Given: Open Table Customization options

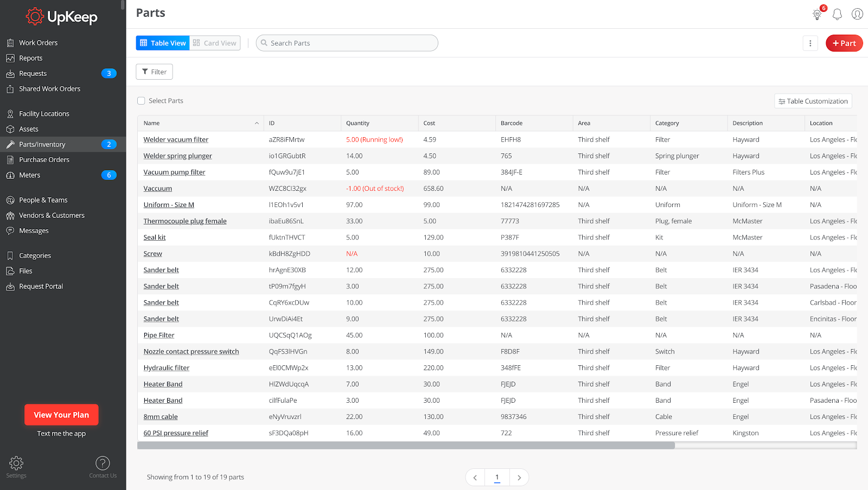Looking at the screenshot, I should tap(813, 101).
